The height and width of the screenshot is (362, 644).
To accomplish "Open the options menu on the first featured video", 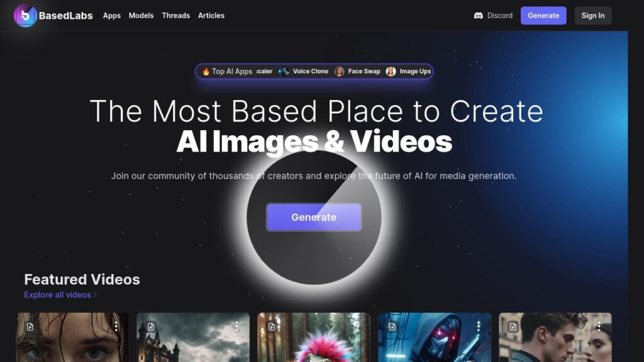I will (116, 326).
